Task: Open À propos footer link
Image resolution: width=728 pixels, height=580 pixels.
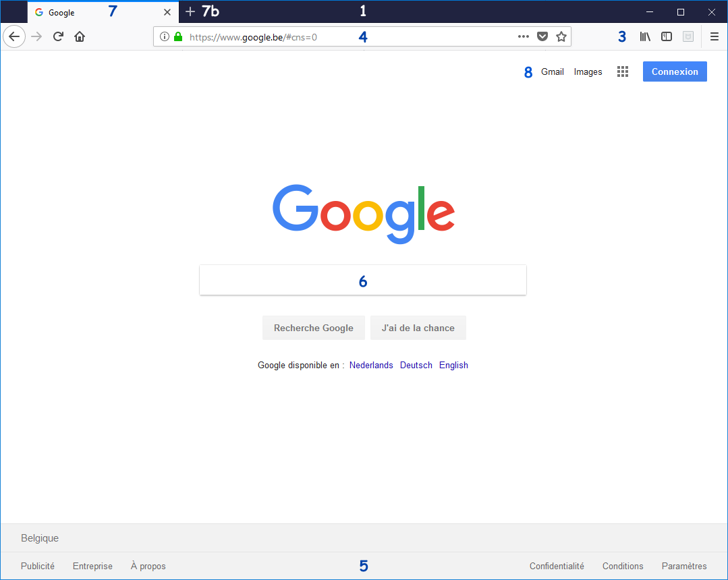Action: click(148, 566)
